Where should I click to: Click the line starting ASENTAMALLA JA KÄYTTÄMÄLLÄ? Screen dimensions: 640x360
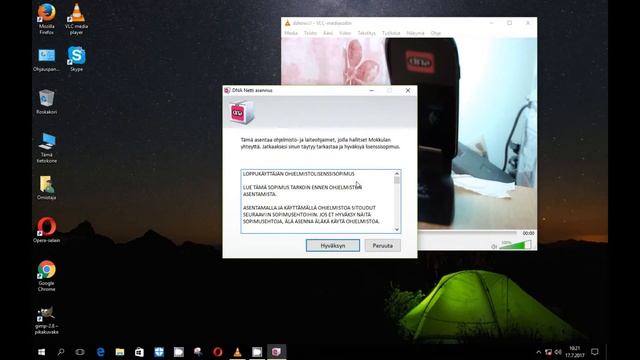pos(309,208)
